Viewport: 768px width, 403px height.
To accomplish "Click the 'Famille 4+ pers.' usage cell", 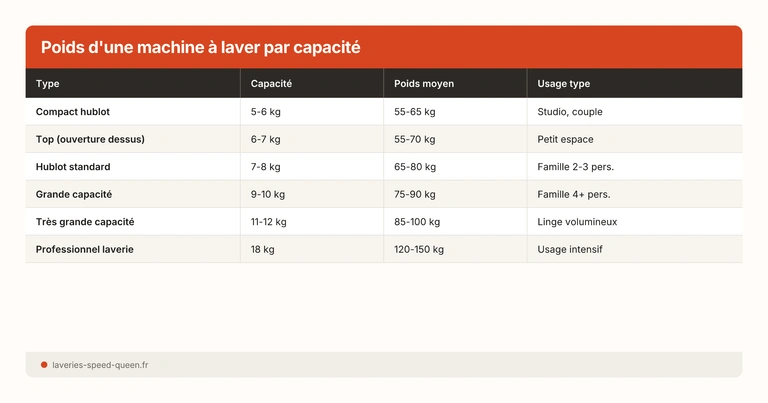I will click(574, 194).
